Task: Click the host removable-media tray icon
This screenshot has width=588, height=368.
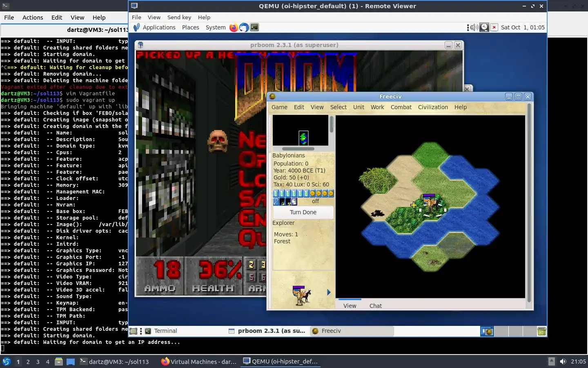Action: click(551, 361)
